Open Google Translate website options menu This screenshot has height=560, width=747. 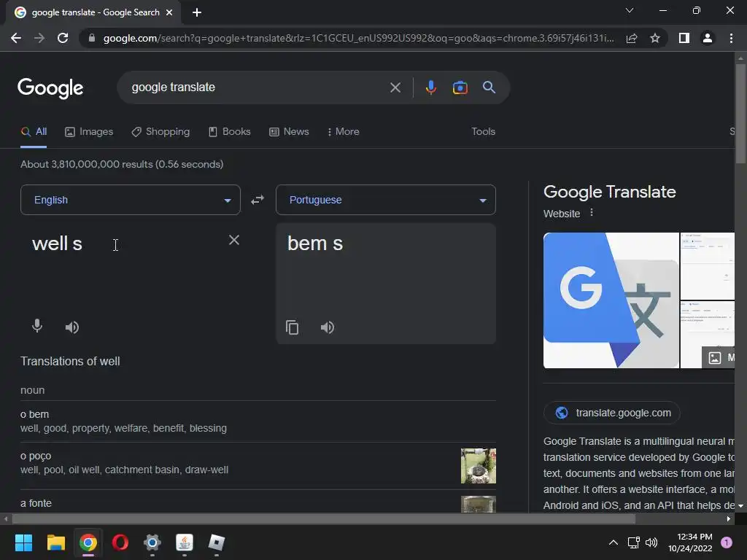click(x=592, y=212)
